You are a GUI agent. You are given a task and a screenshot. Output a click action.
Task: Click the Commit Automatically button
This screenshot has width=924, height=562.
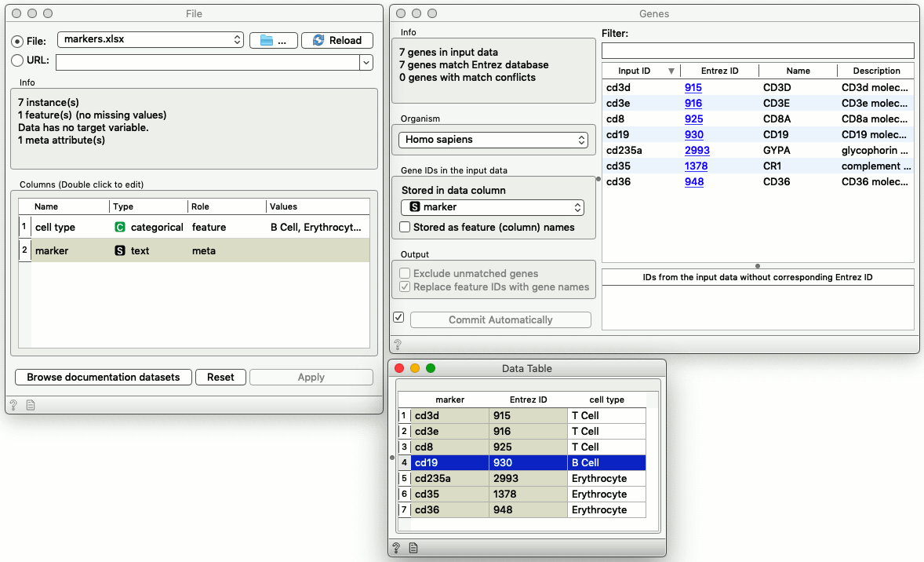pos(500,319)
